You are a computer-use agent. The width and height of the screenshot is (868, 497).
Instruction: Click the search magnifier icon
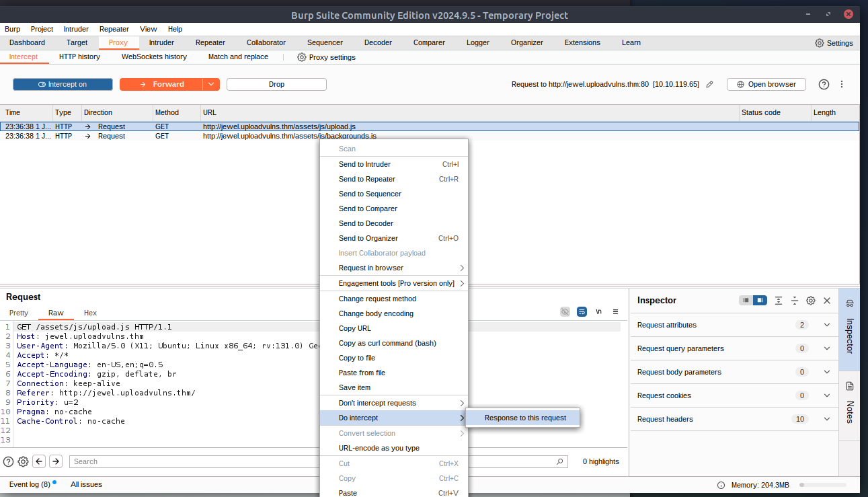[559, 462]
